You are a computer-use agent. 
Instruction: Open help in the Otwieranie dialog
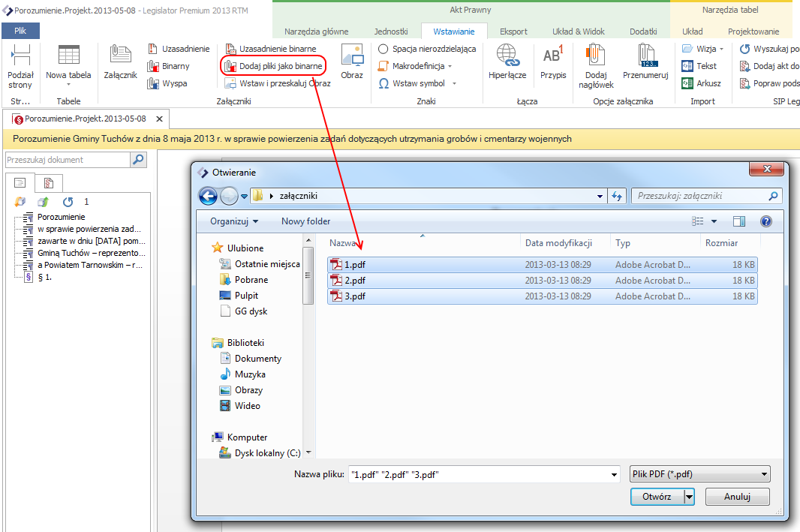[x=765, y=221]
